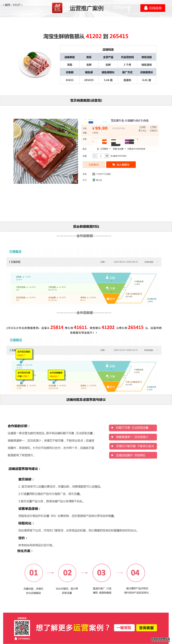Click the 销售渠道单一 活动资源少 red tag

133,437
